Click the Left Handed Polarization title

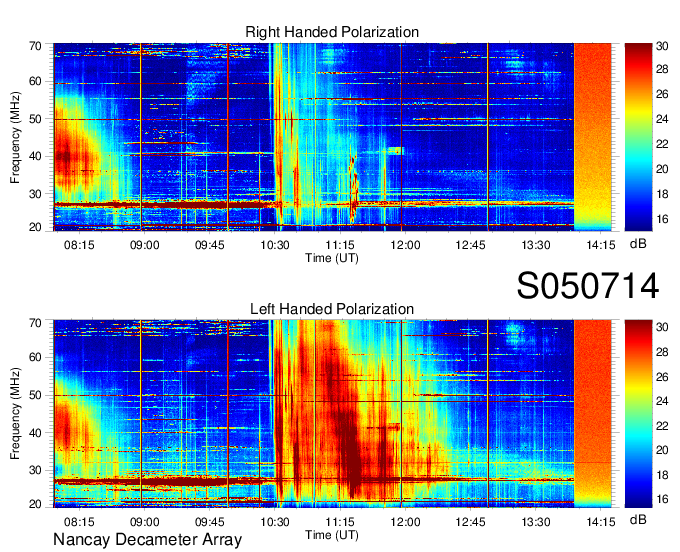(332, 309)
